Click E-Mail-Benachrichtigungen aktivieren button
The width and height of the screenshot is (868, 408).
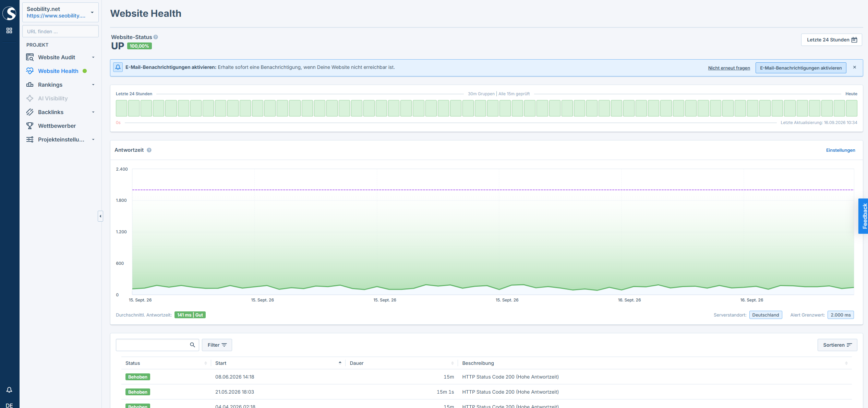click(x=800, y=68)
